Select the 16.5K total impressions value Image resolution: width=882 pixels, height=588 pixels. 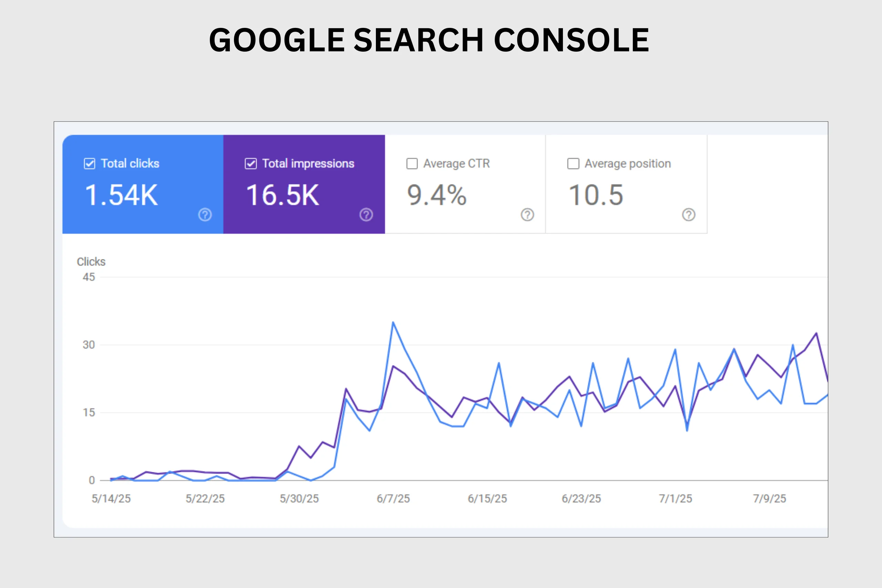[283, 195]
